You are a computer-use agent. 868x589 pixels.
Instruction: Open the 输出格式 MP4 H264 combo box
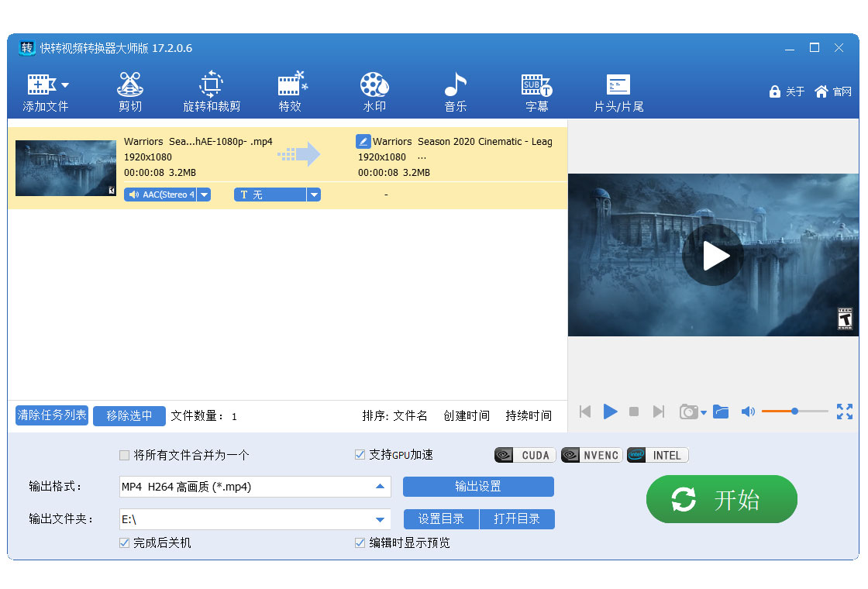pos(255,487)
